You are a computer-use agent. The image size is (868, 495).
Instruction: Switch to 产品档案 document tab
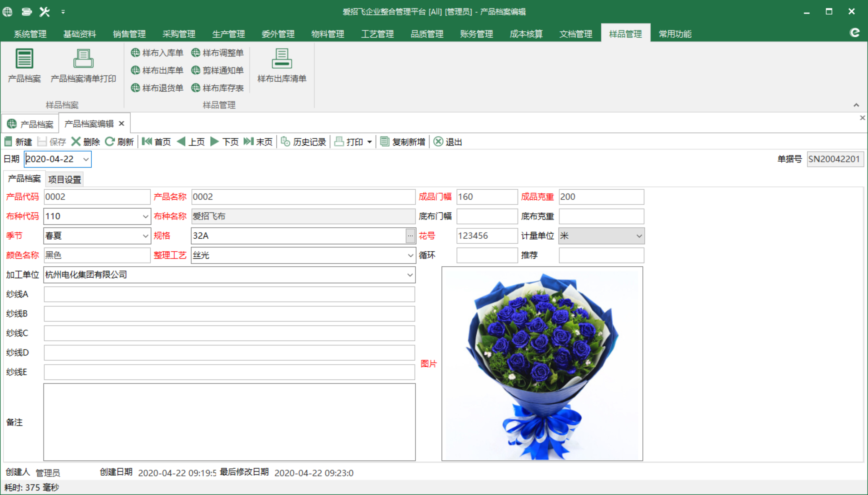click(31, 124)
